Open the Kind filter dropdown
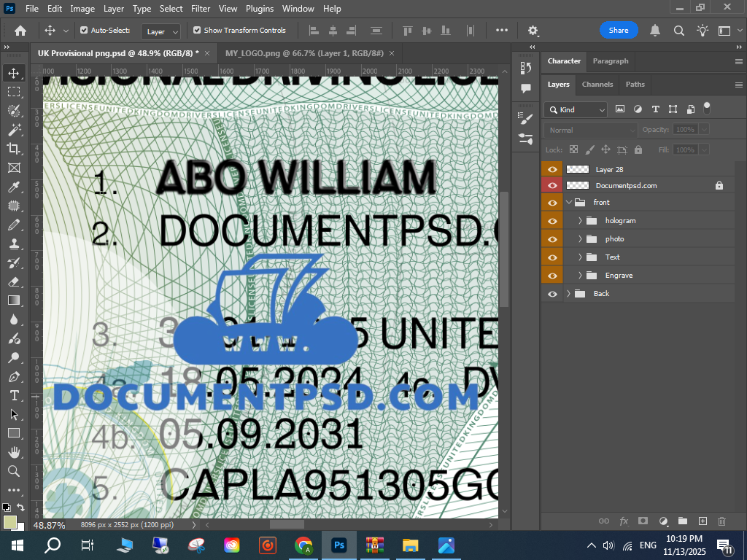The width and height of the screenshot is (747, 560). tap(576, 109)
